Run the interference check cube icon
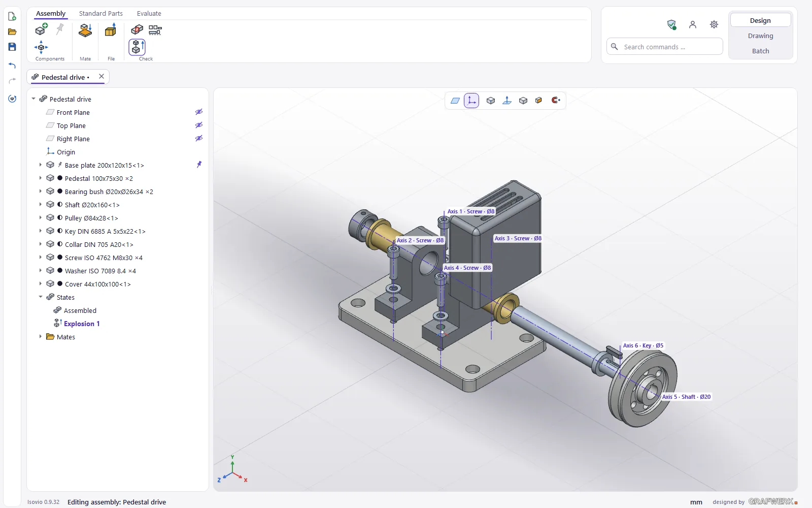Screen dimensions: 812x508 (x=137, y=30)
